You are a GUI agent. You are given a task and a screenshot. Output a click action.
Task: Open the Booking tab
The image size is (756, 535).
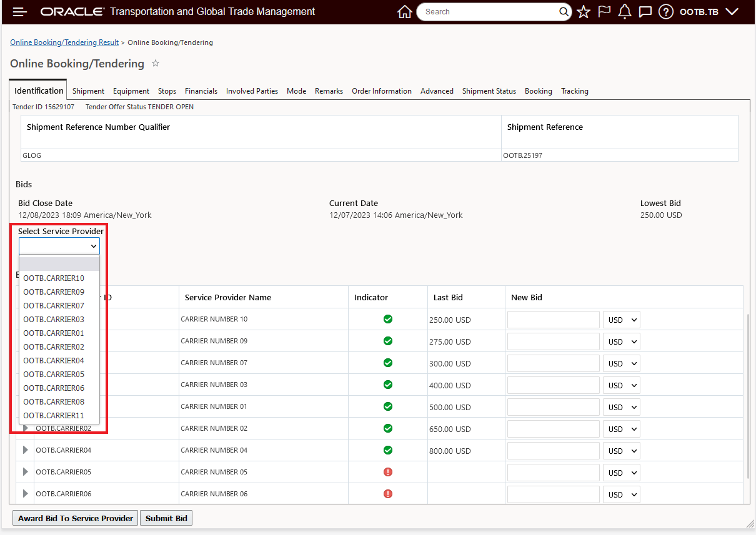[x=539, y=91]
